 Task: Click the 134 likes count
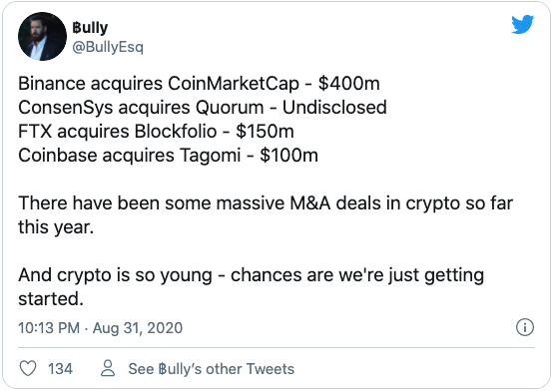point(60,369)
